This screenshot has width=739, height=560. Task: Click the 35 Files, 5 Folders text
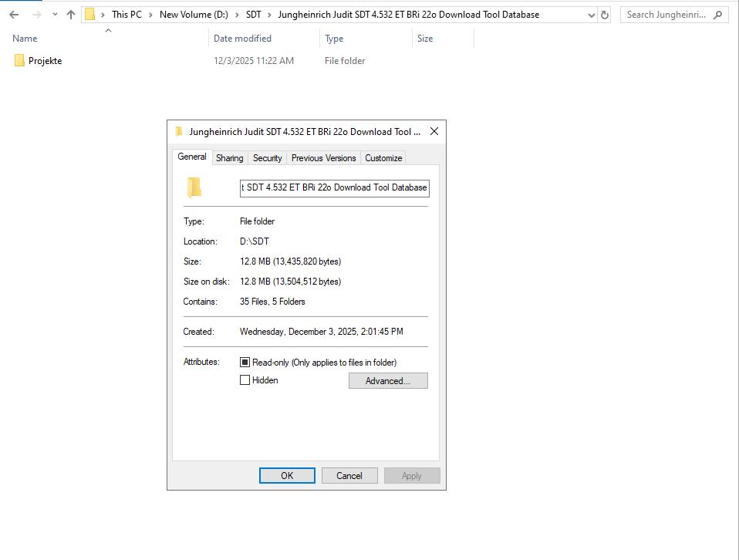point(272,302)
